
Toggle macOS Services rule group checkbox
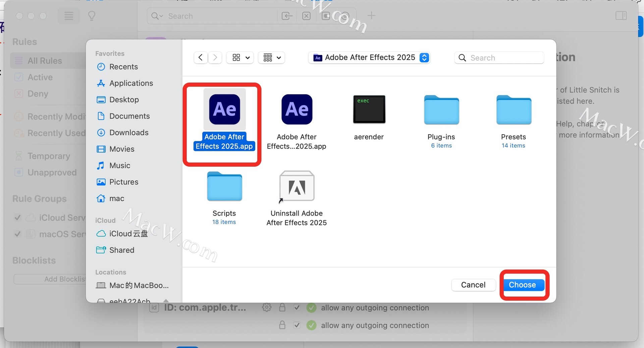tap(18, 234)
